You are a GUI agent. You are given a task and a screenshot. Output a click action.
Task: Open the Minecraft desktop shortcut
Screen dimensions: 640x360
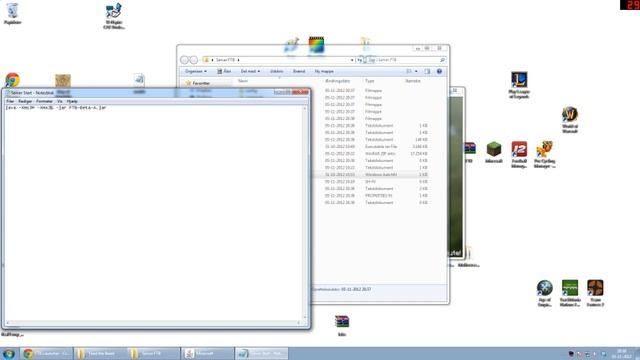[493, 153]
